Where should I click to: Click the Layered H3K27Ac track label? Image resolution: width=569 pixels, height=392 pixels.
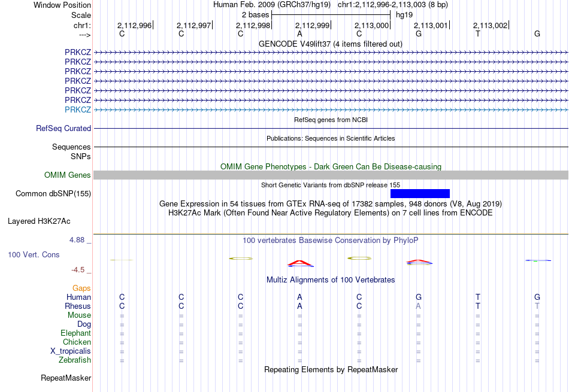tap(39, 221)
